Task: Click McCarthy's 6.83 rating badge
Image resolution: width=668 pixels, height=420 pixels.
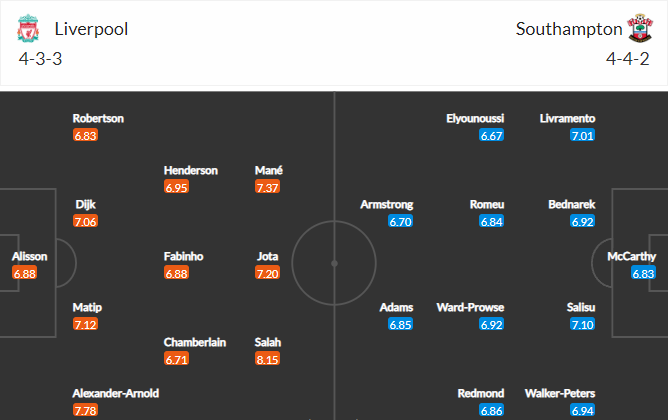Action: coord(643,273)
